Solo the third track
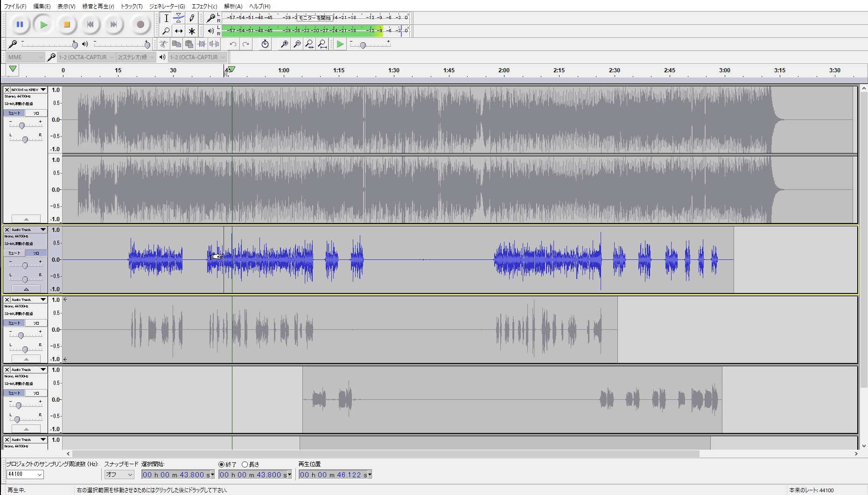Screen dimensions: 868x495 point(36,323)
